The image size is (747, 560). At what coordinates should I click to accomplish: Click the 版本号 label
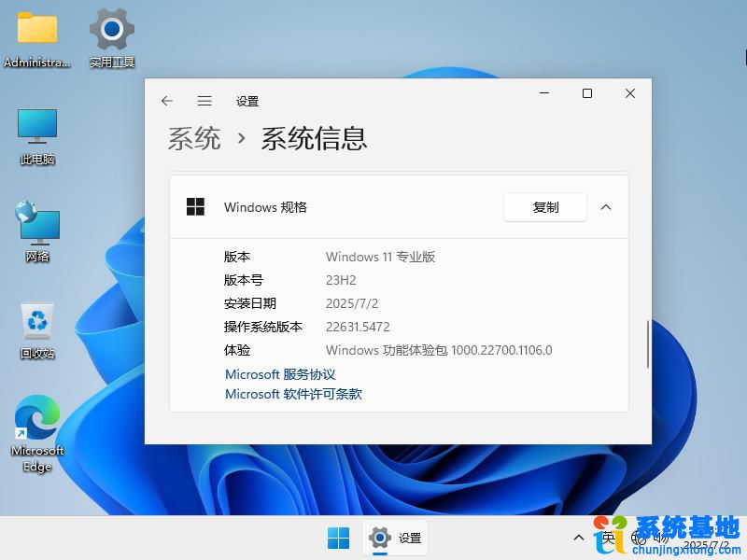[244, 281]
